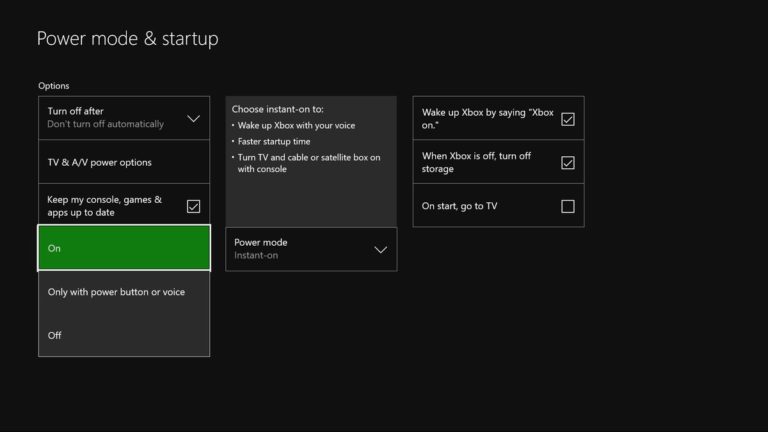
Task: Click the chevron arrow beside Power mode
Action: [380, 249]
